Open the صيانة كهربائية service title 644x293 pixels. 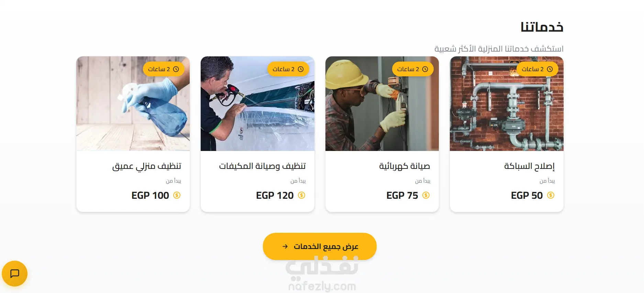tap(404, 166)
